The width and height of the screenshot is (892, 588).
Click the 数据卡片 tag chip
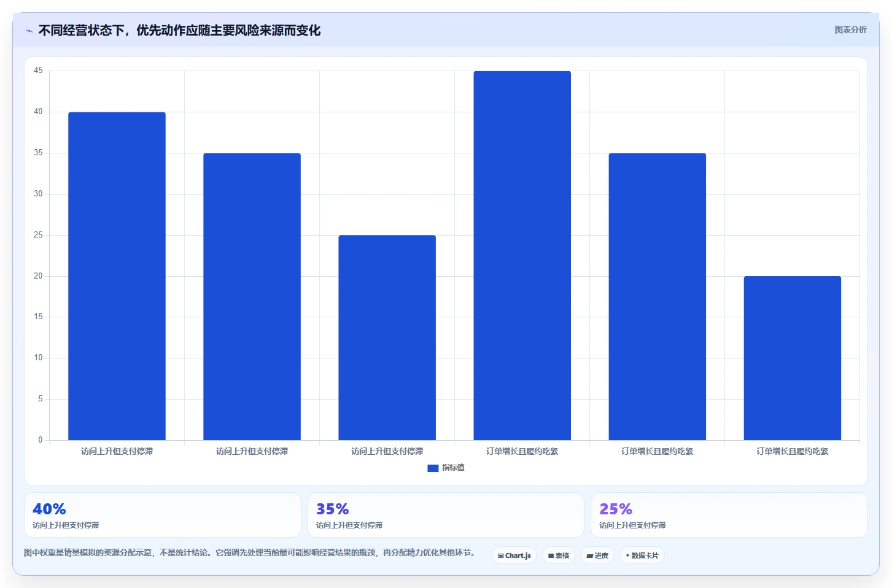tap(642, 555)
